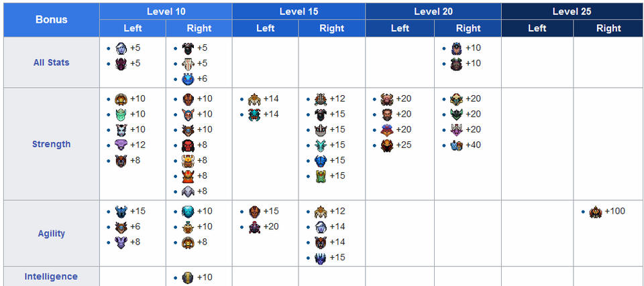Click the blue hero icon with +6 All Stats

pyautogui.click(x=188, y=79)
